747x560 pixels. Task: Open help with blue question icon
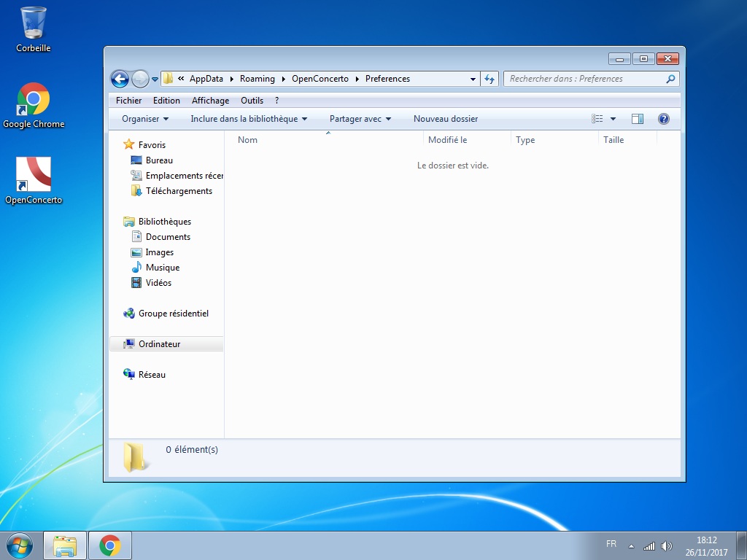[664, 119]
